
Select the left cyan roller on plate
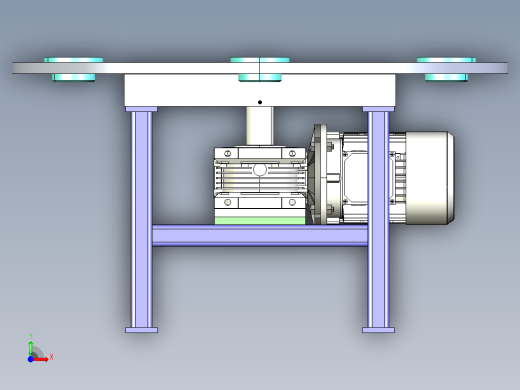point(74,69)
